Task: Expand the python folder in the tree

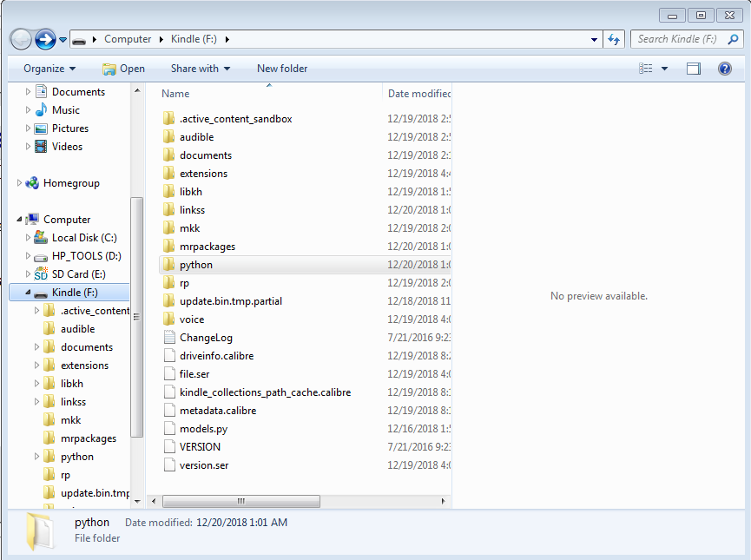Action: click(x=36, y=457)
